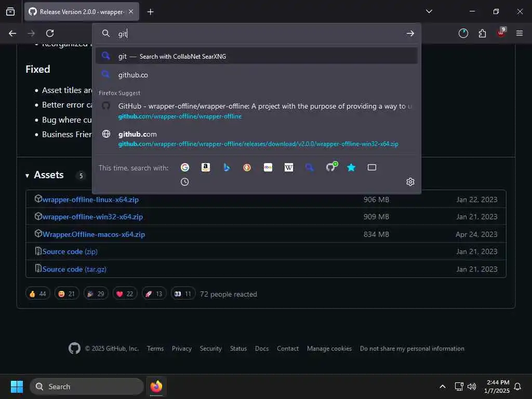Open the network icon in tray
The image size is (532, 399).
pos(459,387)
